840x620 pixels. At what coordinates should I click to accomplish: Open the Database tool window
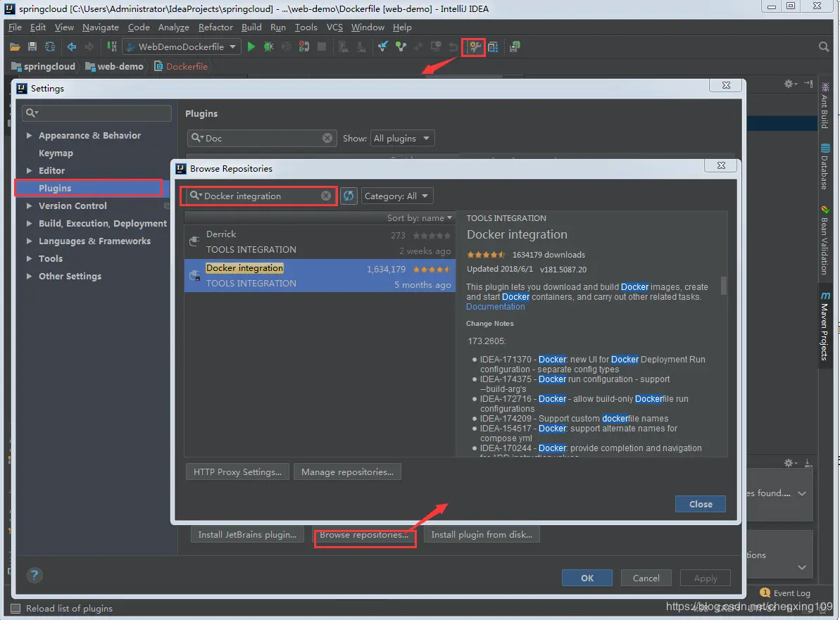[825, 167]
